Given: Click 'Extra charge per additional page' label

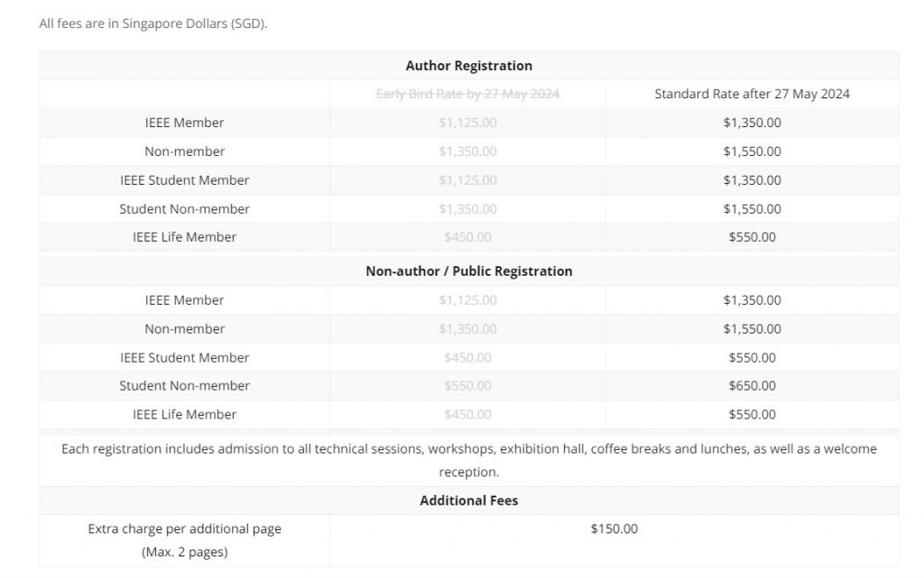Looking at the screenshot, I should pyautogui.click(x=184, y=528).
